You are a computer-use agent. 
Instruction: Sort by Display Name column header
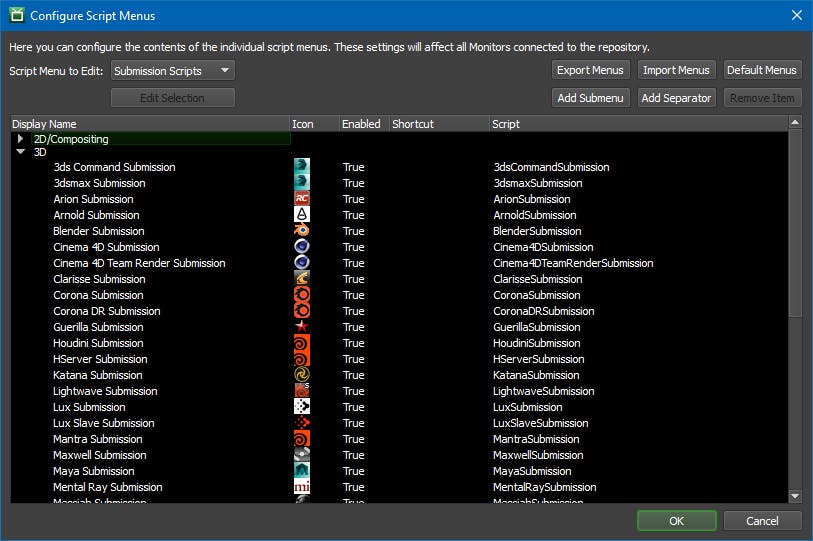150,124
